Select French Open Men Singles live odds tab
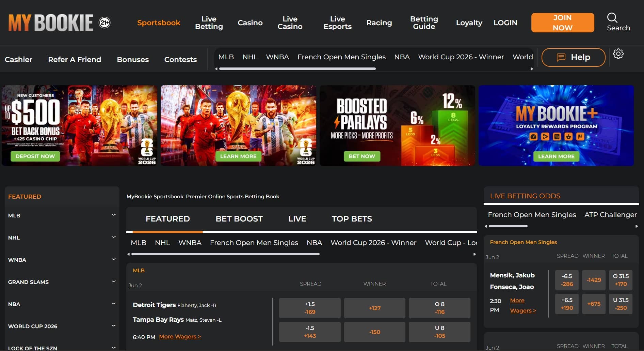The width and height of the screenshot is (644, 351). (x=532, y=215)
